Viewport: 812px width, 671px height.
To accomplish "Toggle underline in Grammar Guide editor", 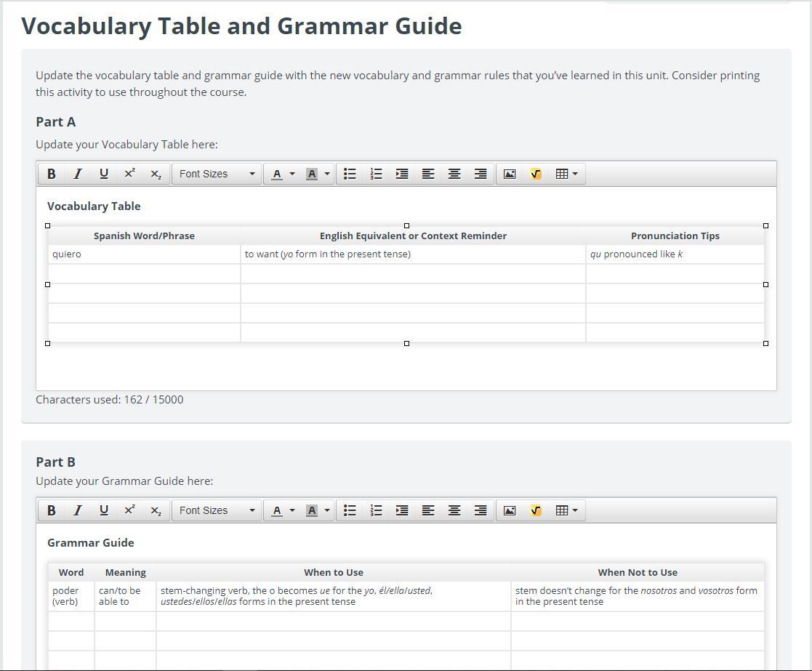I will [x=103, y=510].
